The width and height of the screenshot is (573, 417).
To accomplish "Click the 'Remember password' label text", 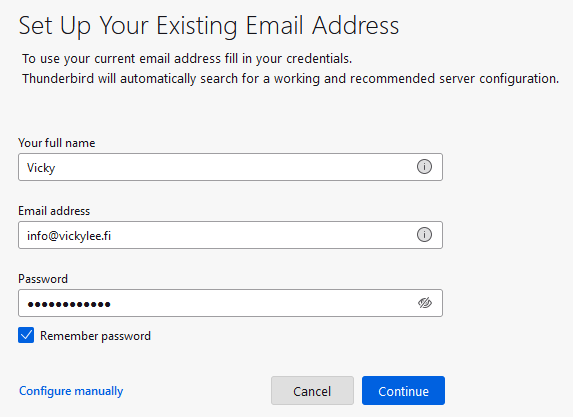I will tap(95, 336).
